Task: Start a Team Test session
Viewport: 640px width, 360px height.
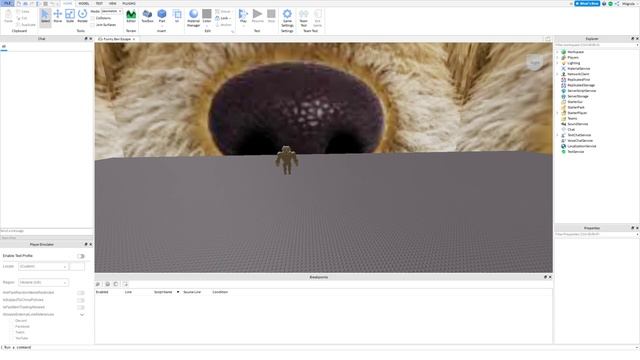Action: click(x=304, y=18)
